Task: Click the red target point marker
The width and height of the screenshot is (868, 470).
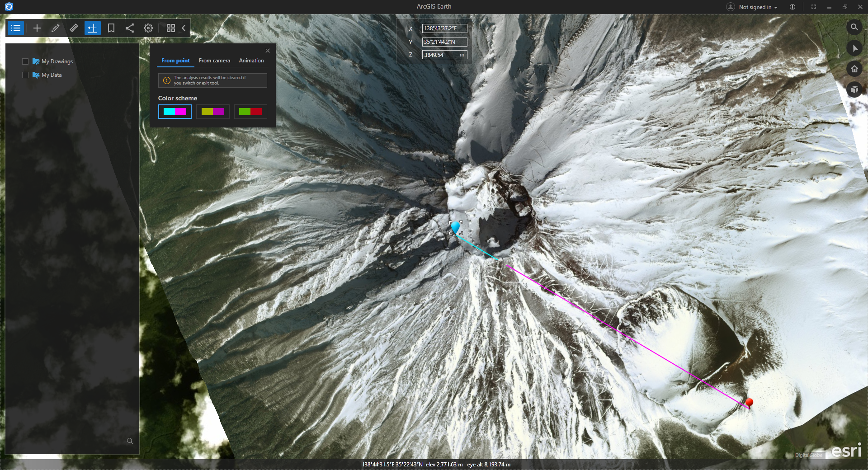Action: click(749, 403)
